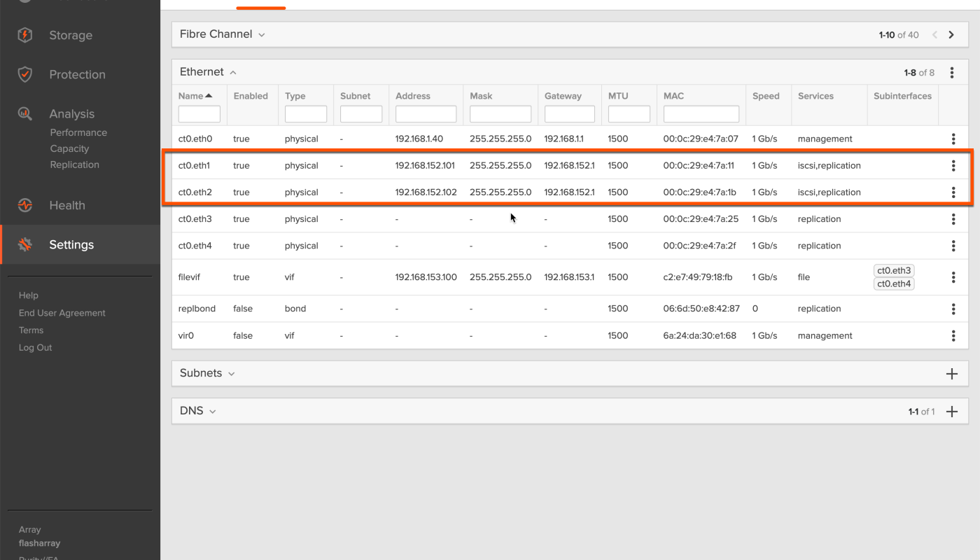Click the plus icon in DNS panel
This screenshot has height=560, width=980.
(x=951, y=412)
